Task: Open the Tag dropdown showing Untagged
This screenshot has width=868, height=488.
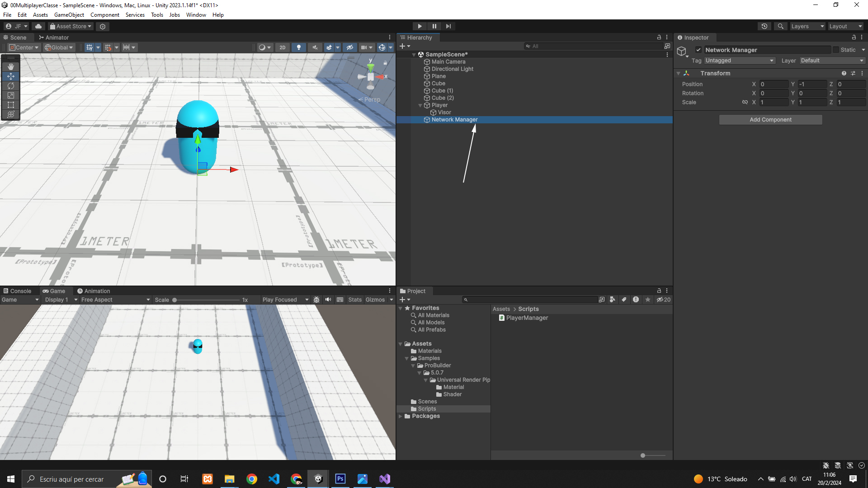Action: tap(740, 61)
